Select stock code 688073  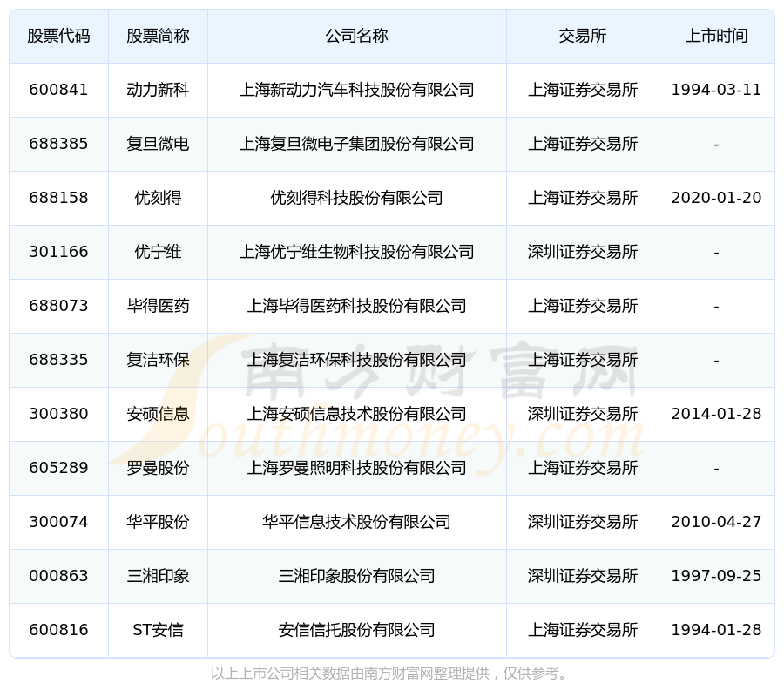[x=58, y=306]
